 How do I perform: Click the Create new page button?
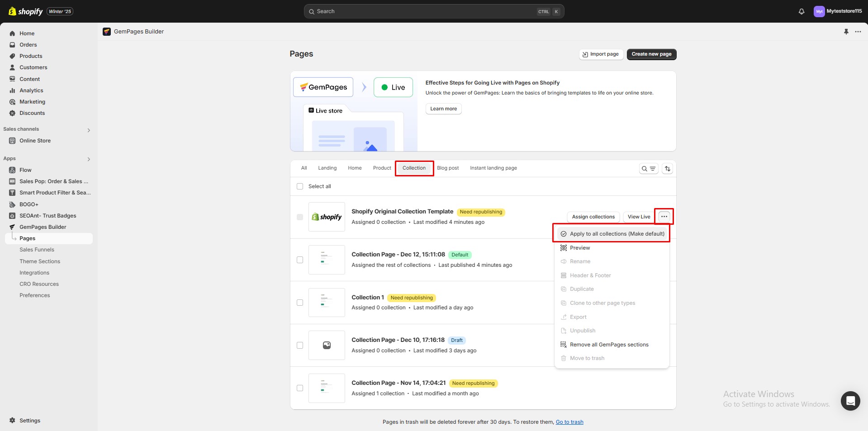(x=651, y=54)
